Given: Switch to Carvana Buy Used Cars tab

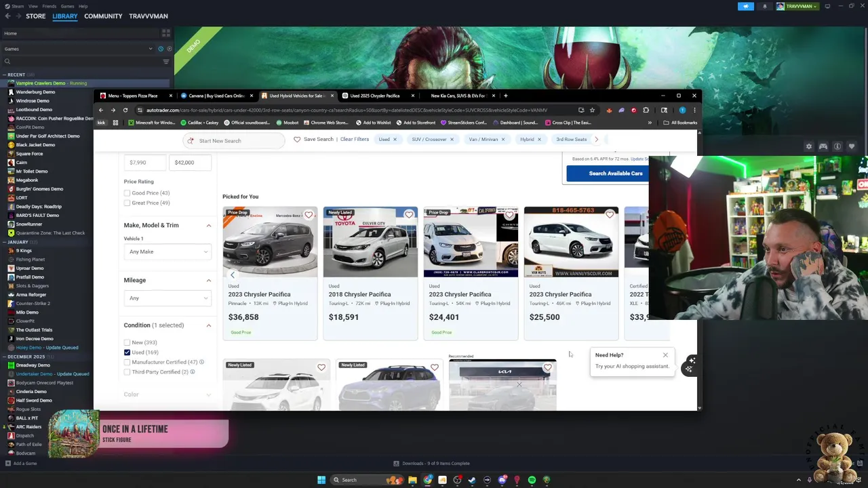Looking at the screenshot, I should click(x=216, y=96).
